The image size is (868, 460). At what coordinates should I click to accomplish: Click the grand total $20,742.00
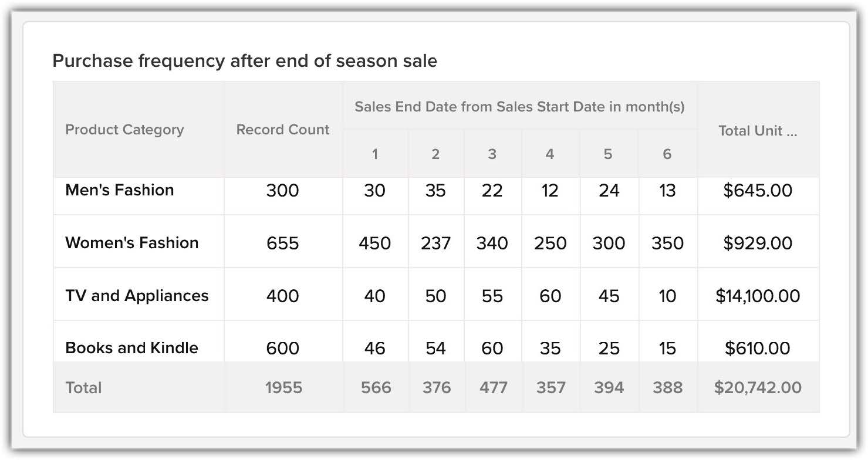pos(758,388)
